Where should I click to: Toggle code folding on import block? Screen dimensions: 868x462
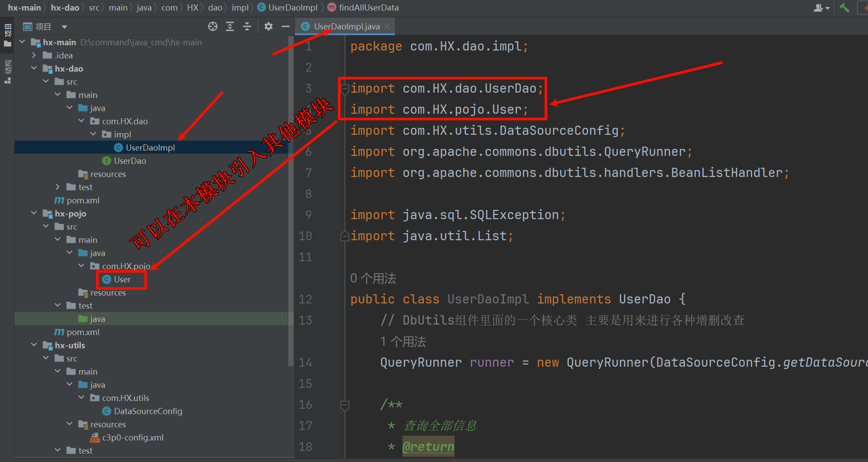345,89
